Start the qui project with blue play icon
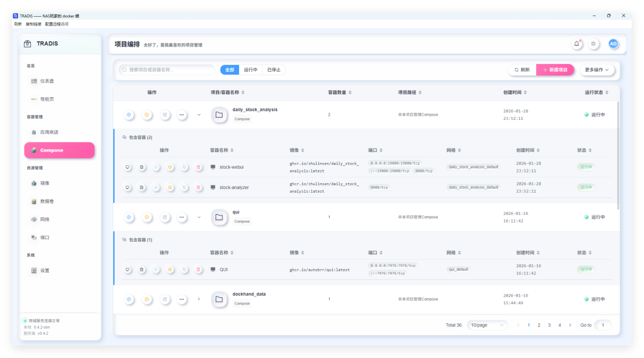The image size is (644, 358). 129,217
